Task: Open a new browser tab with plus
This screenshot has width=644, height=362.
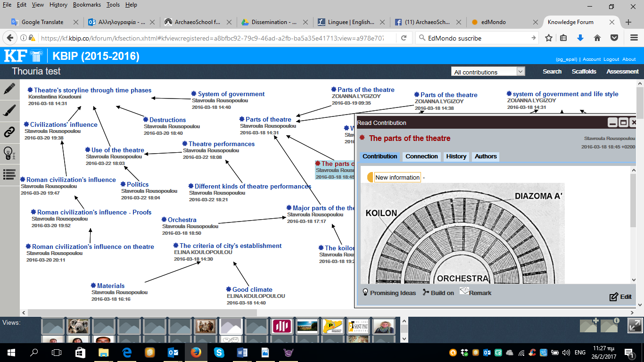Action: (628, 22)
